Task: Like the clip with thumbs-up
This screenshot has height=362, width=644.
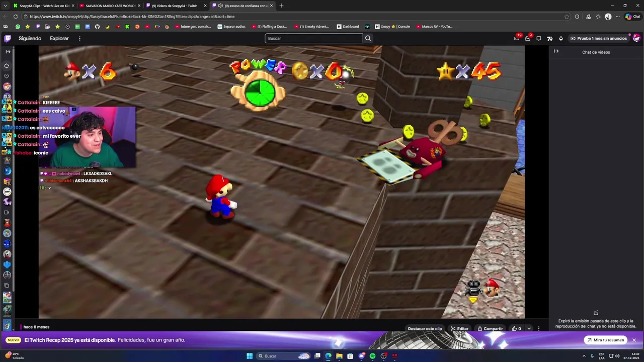Action: coord(516,329)
